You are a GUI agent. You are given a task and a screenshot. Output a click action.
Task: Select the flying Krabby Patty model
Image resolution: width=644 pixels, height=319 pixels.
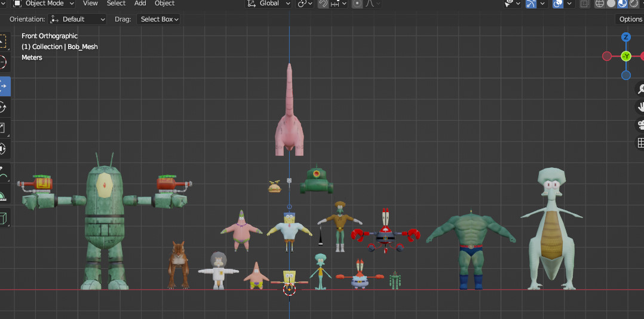275,187
